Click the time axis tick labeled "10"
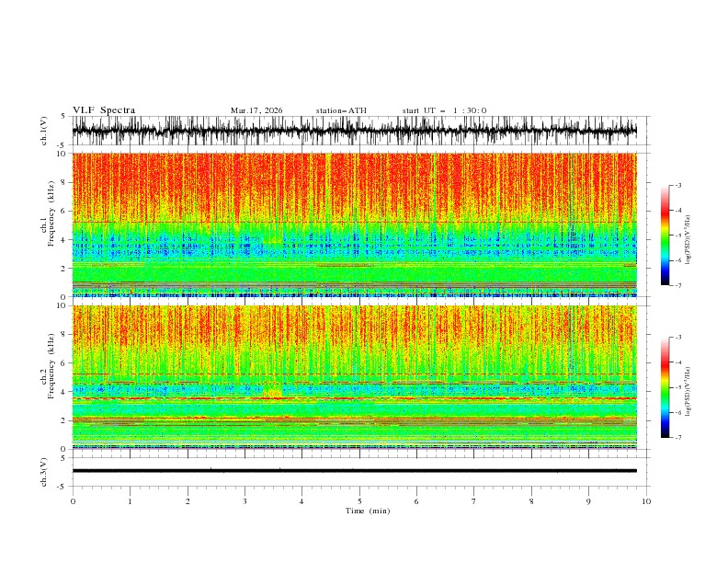728x563 pixels. tap(646, 501)
